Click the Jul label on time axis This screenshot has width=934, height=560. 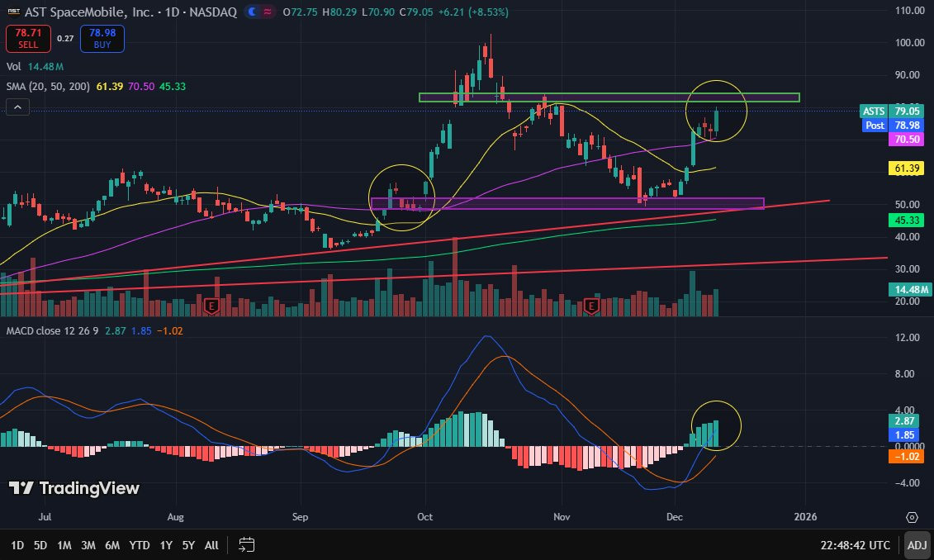(x=45, y=517)
